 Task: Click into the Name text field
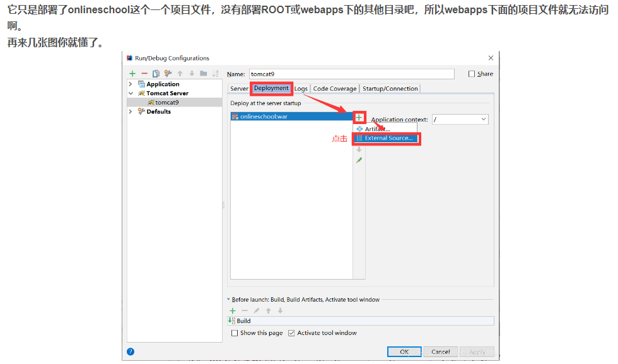[351, 74]
